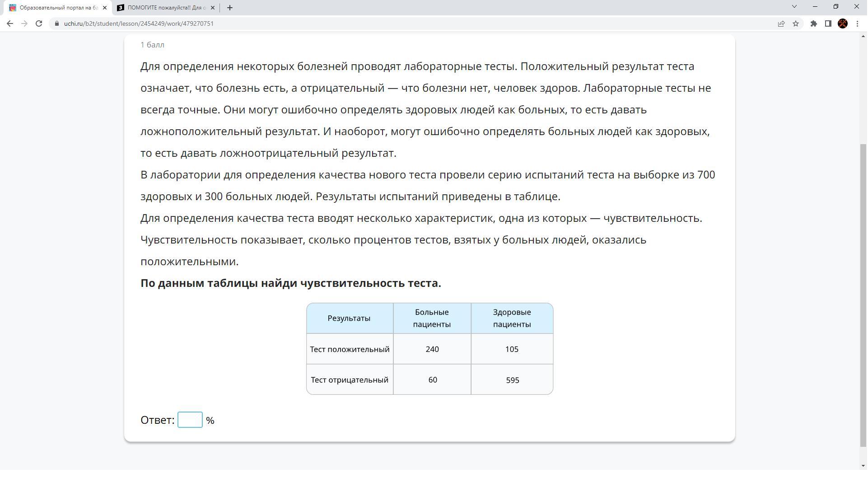Click the table cell with value 105
The height and width of the screenshot is (478, 868).
[x=512, y=349]
